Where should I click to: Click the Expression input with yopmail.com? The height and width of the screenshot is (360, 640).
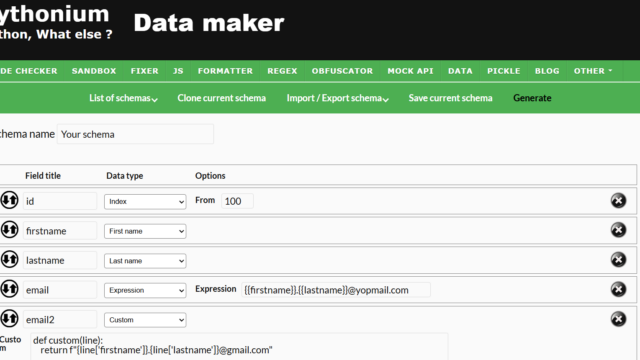(x=336, y=290)
